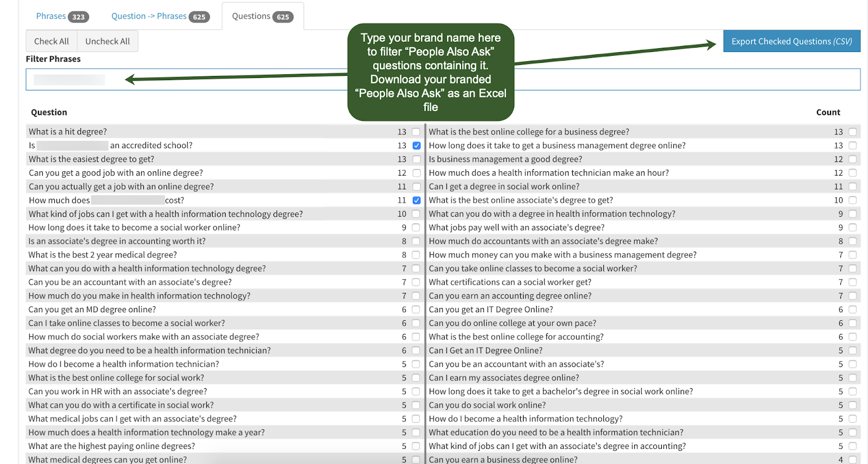Open the Question -> Phrases tab
The image size is (868, 464).
(160, 16)
